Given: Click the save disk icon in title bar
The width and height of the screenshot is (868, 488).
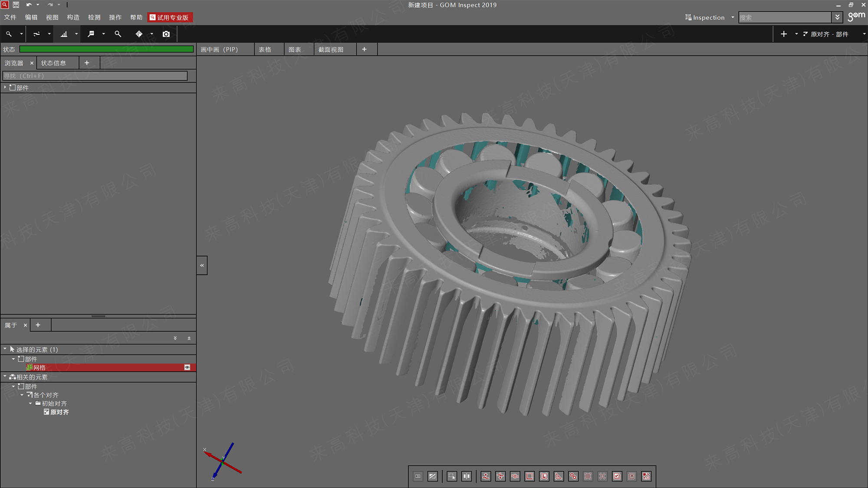Looking at the screenshot, I should (16, 5).
